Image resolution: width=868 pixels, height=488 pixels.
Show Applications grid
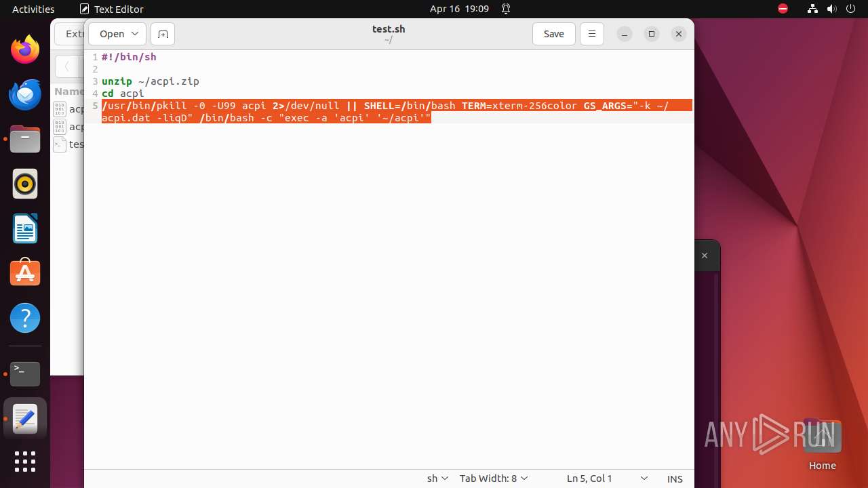[x=25, y=462]
